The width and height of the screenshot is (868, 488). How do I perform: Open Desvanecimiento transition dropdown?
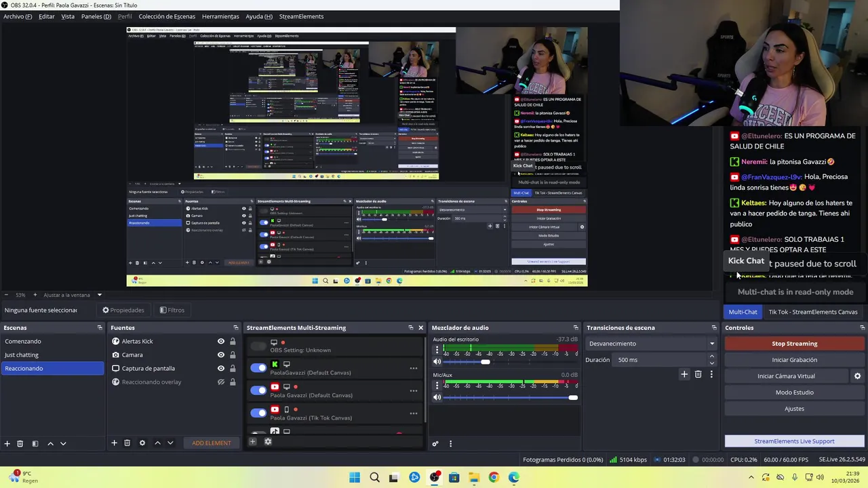click(652, 344)
